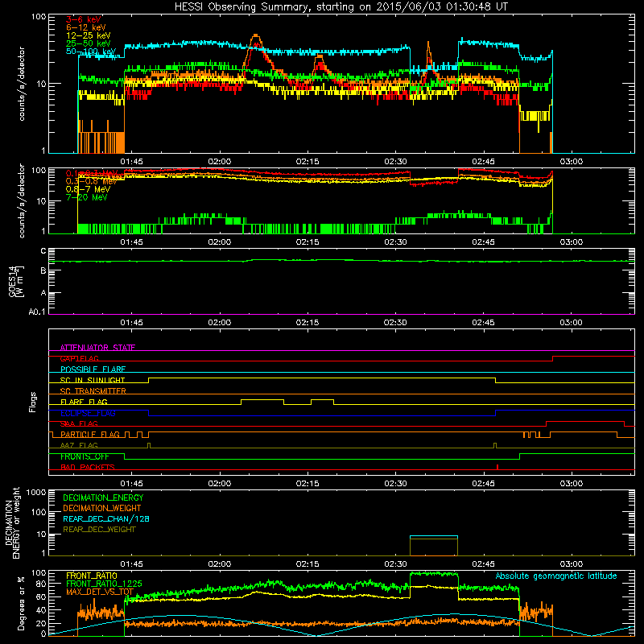Click the GAP FLAG label

[79, 358]
